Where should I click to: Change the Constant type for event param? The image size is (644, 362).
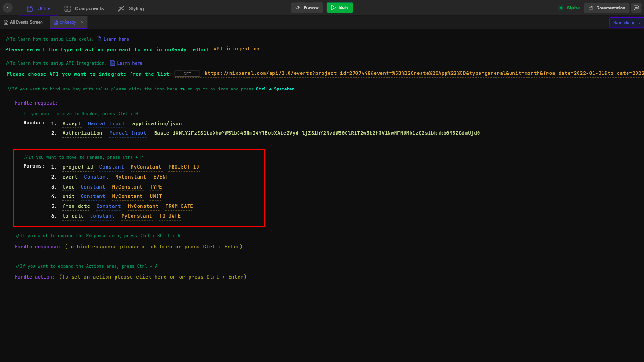[x=96, y=177]
